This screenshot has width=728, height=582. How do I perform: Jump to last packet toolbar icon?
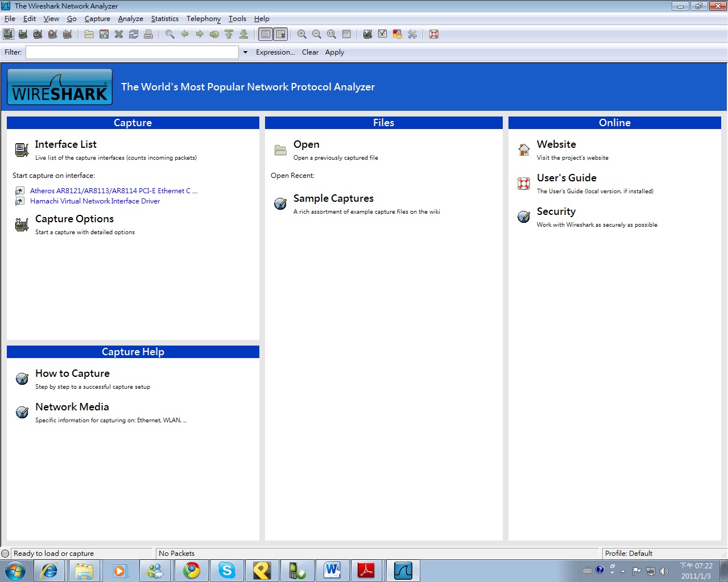click(244, 34)
